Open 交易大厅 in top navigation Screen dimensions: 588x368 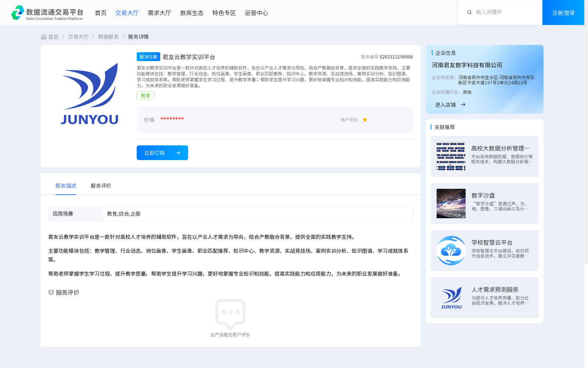[127, 13]
